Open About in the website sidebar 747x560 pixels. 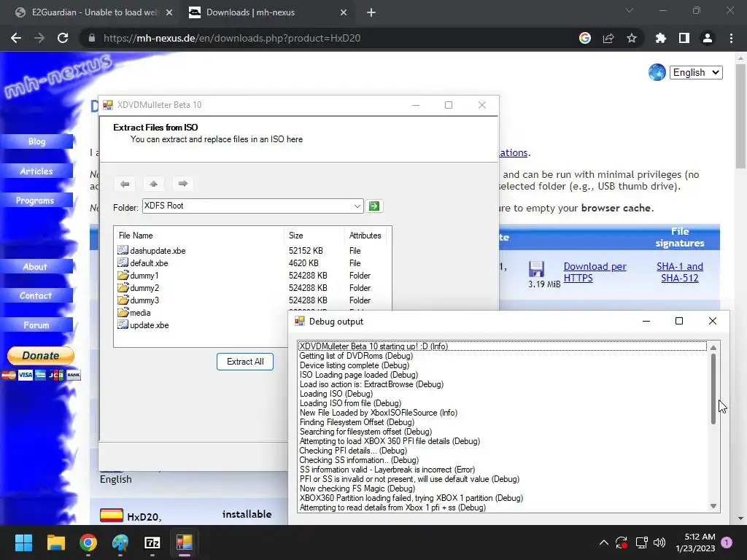tap(36, 267)
